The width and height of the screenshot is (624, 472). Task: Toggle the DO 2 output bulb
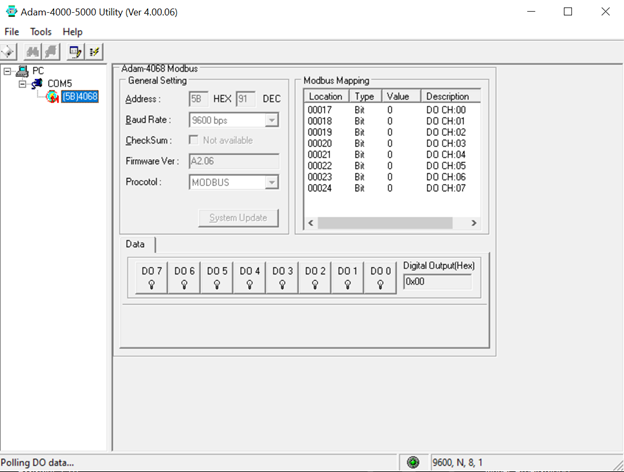click(315, 277)
